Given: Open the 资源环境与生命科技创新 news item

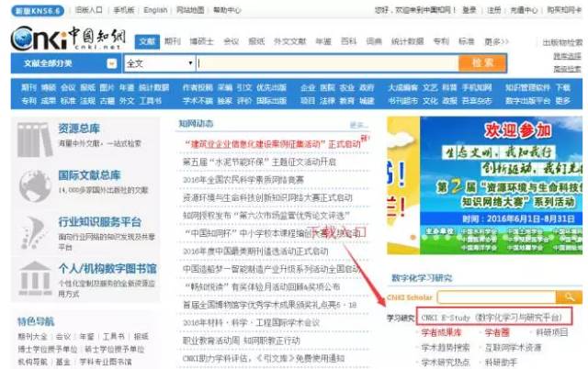Looking at the screenshot, I should point(267,197).
